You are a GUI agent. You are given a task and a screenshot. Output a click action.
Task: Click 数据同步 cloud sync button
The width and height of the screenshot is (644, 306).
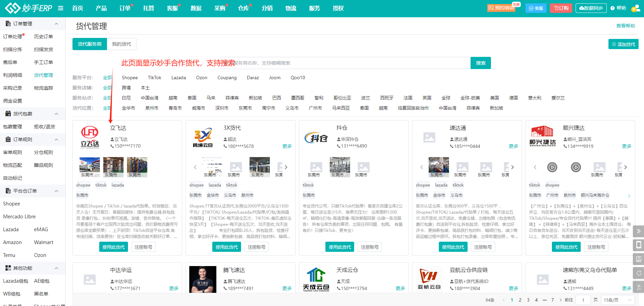pos(591,8)
